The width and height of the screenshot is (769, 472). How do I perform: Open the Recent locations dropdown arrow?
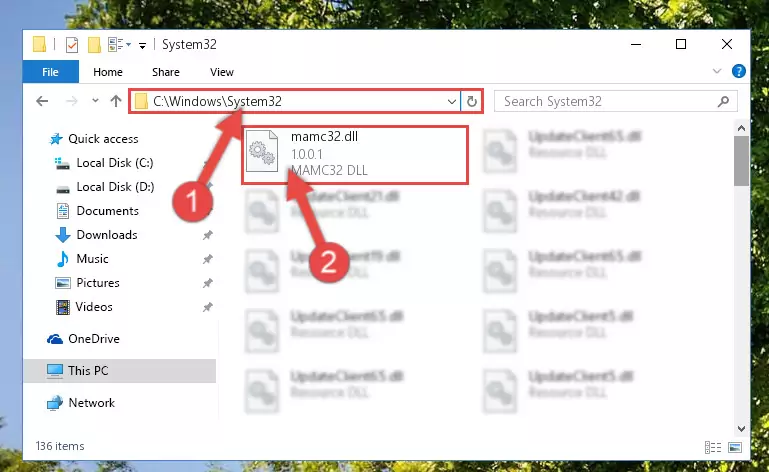[x=95, y=101]
